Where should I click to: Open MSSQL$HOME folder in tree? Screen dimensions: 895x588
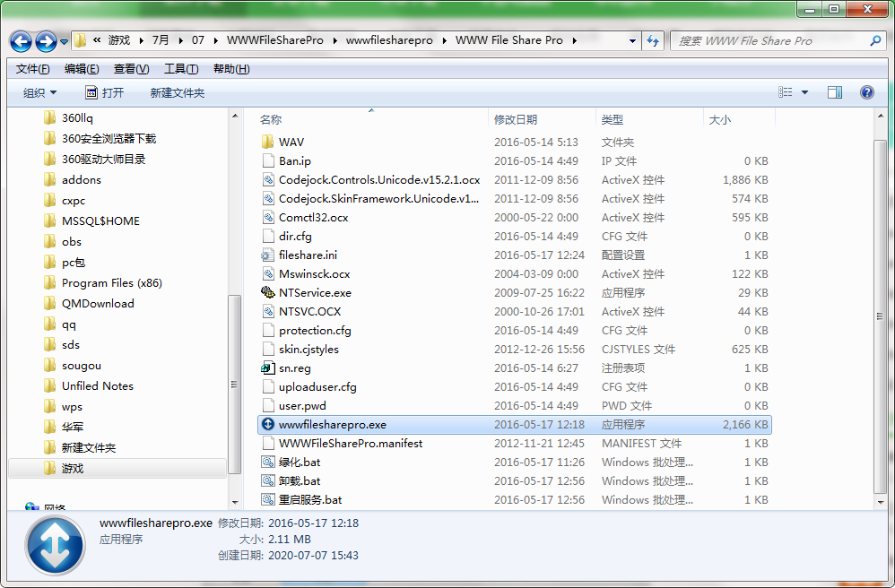pos(91,220)
